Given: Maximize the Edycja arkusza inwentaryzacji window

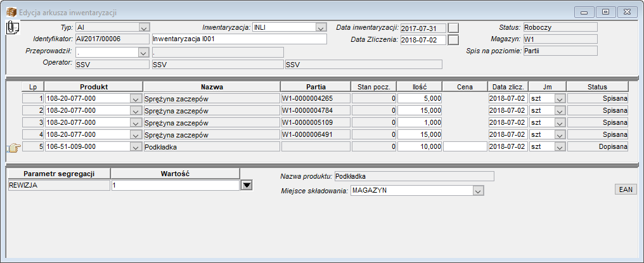Looking at the screenshot, I should click(x=605, y=12).
